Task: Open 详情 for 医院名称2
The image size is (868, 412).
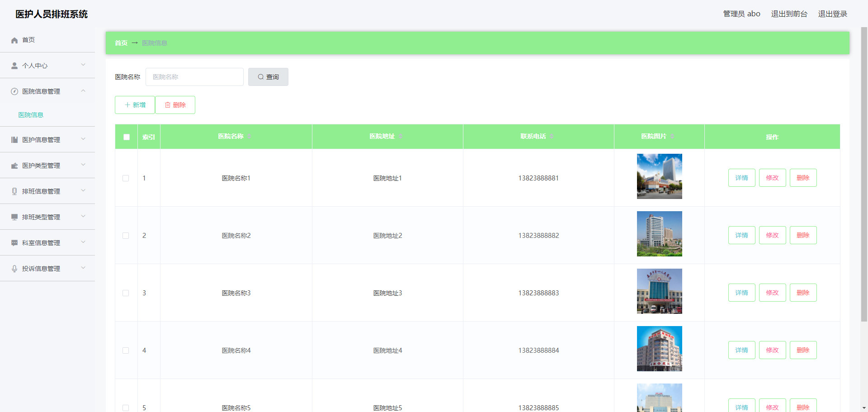Action: click(x=741, y=235)
